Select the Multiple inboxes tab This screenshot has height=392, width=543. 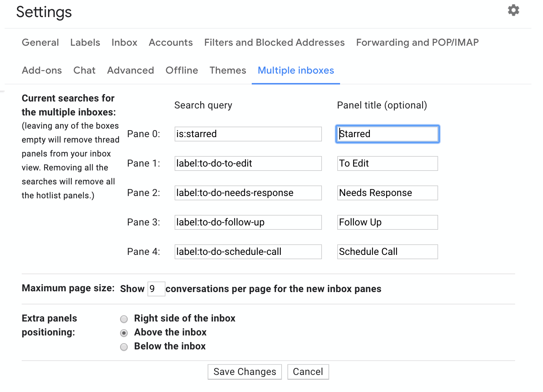tap(296, 70)
